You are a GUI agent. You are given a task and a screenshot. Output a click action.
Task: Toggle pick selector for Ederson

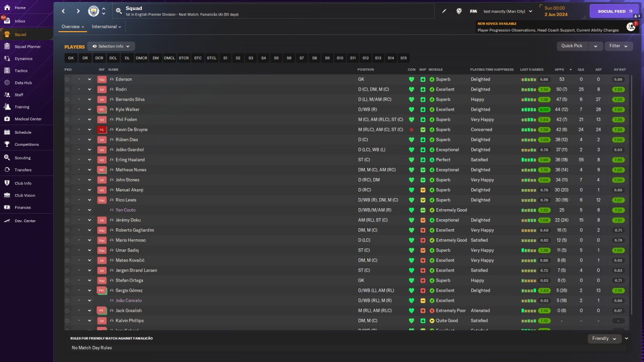(x=67, y=79)
